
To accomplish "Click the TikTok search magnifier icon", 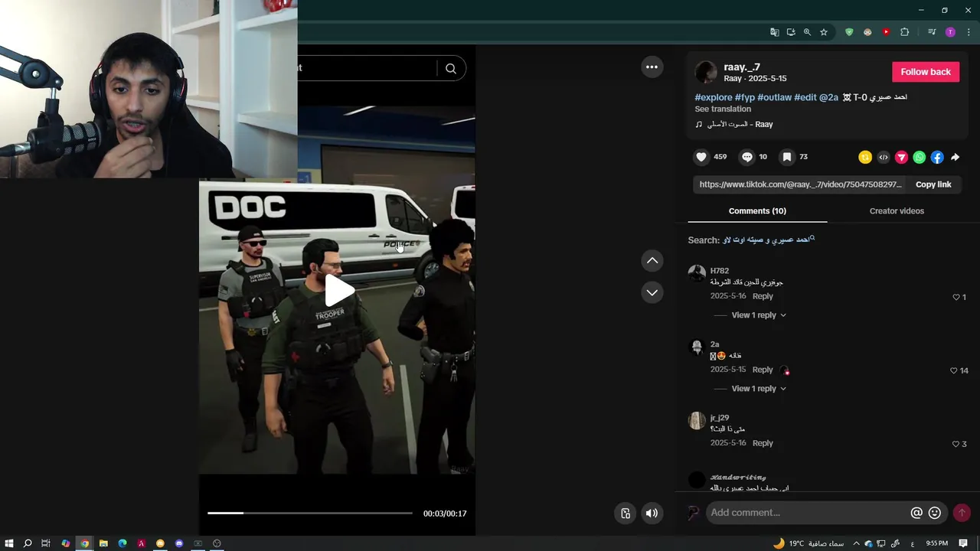I will (451, 68).
